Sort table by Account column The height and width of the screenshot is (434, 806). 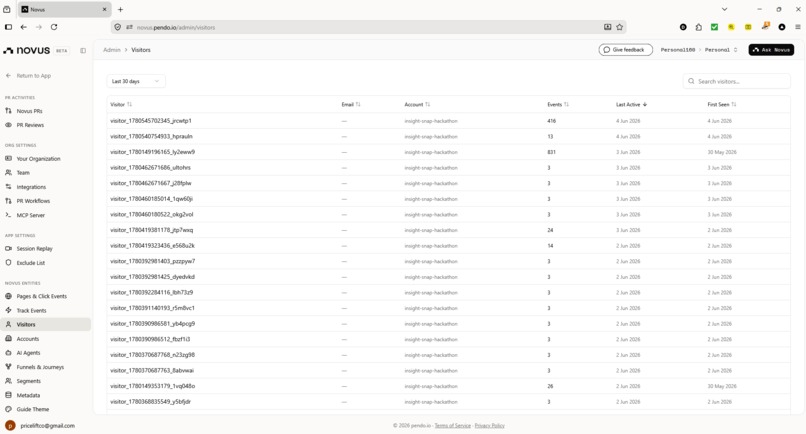pos(417,104)
